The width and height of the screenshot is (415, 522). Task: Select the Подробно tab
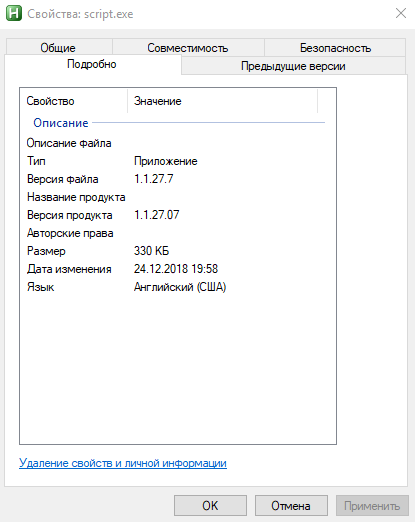92,64
